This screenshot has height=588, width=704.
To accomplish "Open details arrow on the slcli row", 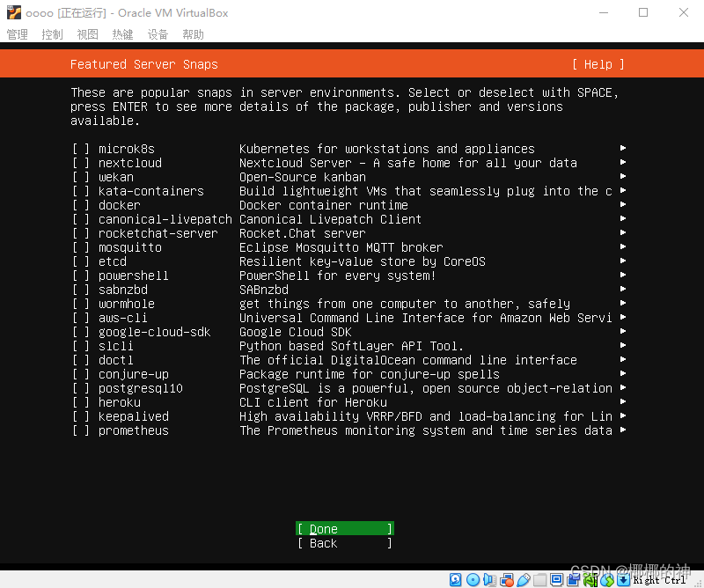I will [x=623, y=345].
